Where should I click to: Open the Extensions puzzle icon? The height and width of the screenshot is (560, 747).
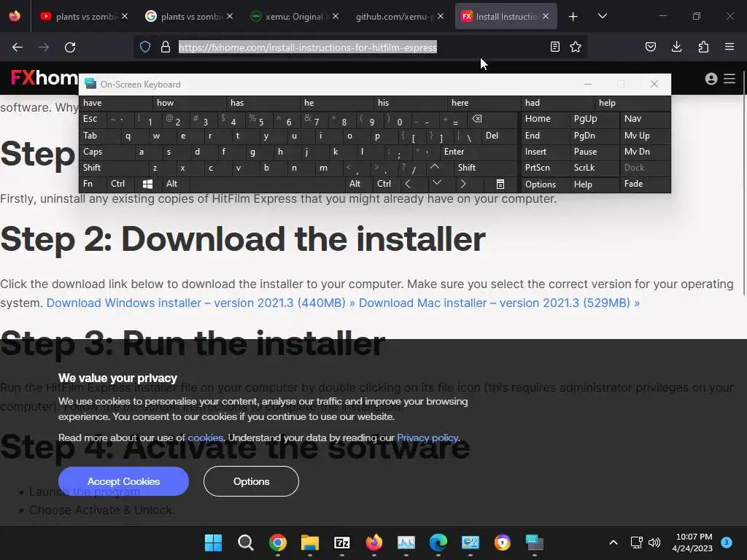(703, 47)
